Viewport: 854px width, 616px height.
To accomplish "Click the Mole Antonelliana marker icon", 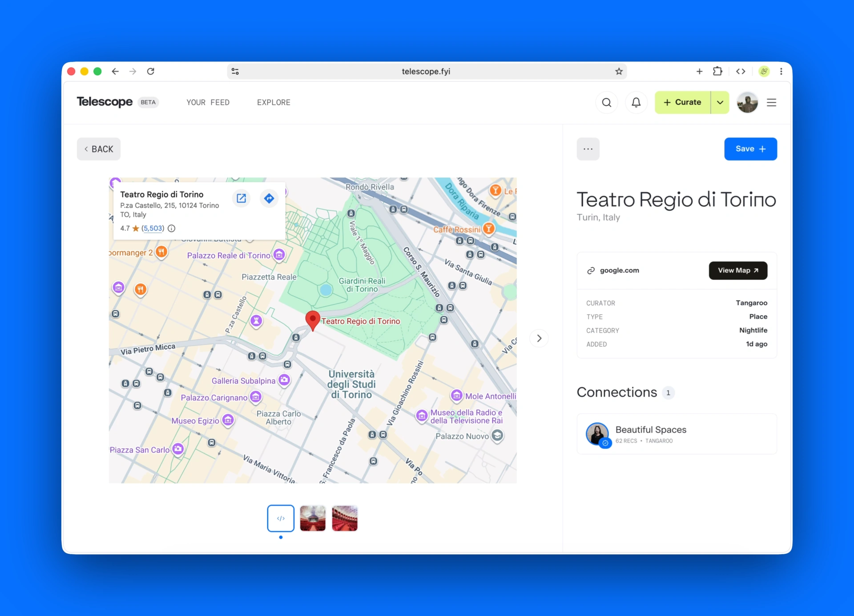I will click(x=457, y=396).
